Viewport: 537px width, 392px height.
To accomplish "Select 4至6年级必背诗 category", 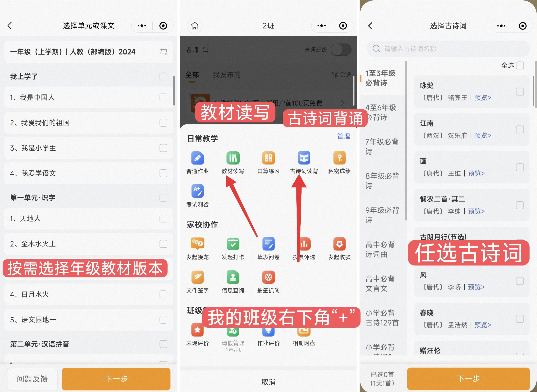I will click(x=381, y=112).
